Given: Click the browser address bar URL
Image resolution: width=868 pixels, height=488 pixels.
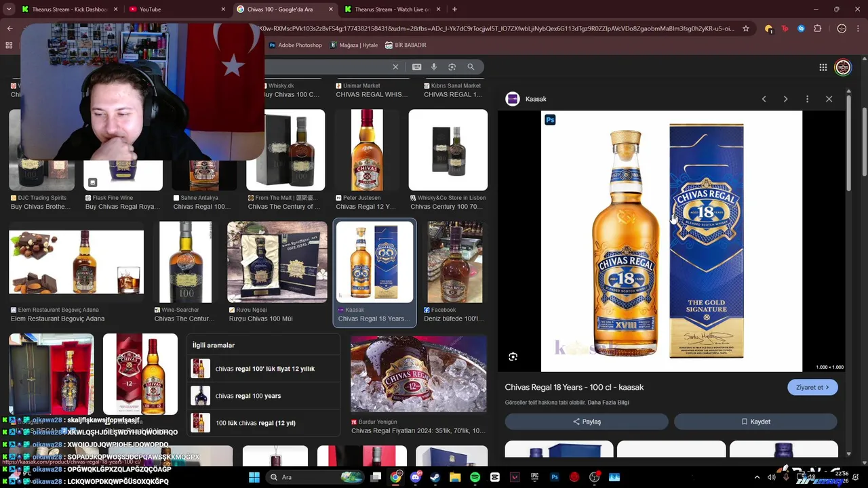Looking at the screenshot, I should 498,28.
